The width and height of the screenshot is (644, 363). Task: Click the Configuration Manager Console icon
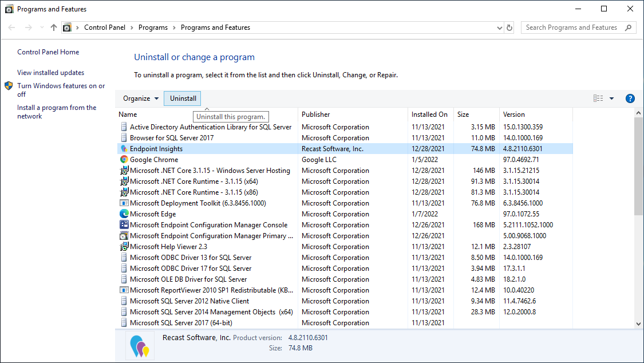click(124, 224)
